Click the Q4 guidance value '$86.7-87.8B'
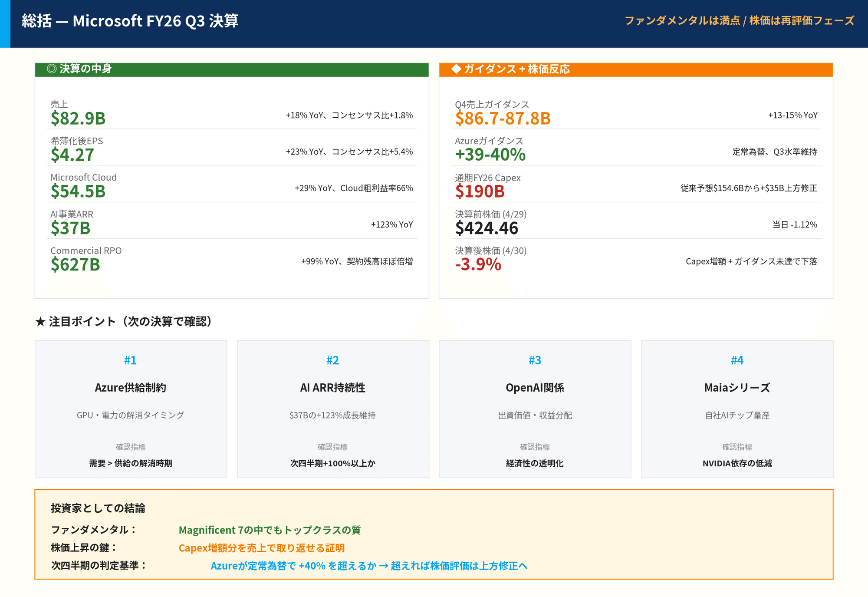Image resolution: width=868 pixels, height=597 pixels. point(503,118)
